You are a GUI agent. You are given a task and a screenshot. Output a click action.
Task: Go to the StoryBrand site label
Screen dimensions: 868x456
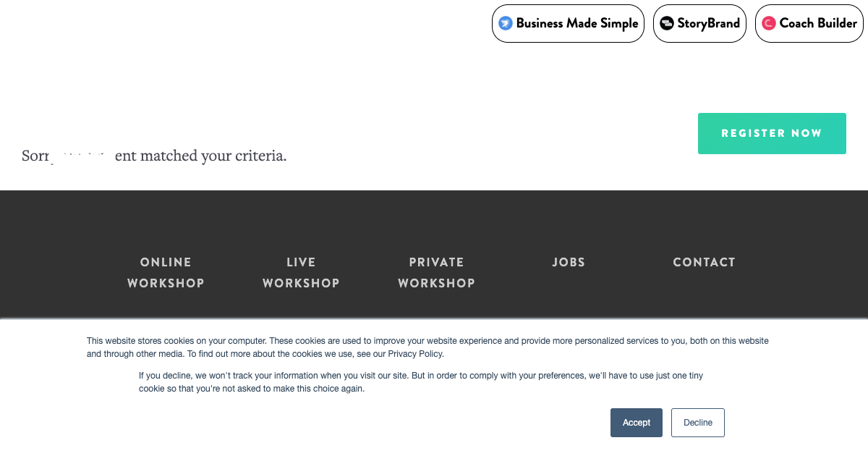(x=708, y=23)
